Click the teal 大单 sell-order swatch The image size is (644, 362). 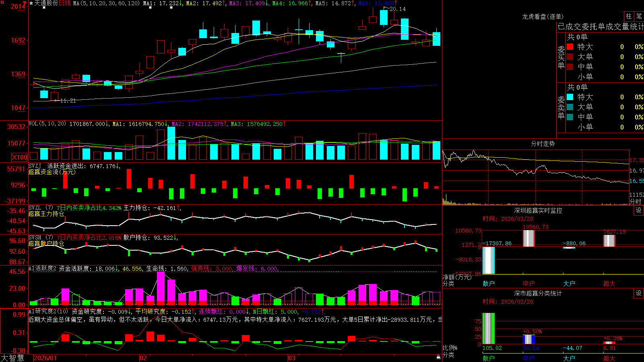click(570, 107)
